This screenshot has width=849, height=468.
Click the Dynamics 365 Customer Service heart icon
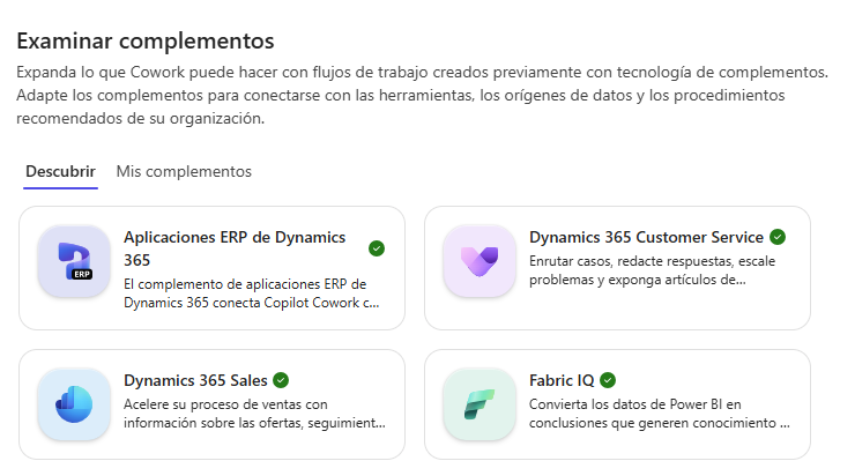479,261
